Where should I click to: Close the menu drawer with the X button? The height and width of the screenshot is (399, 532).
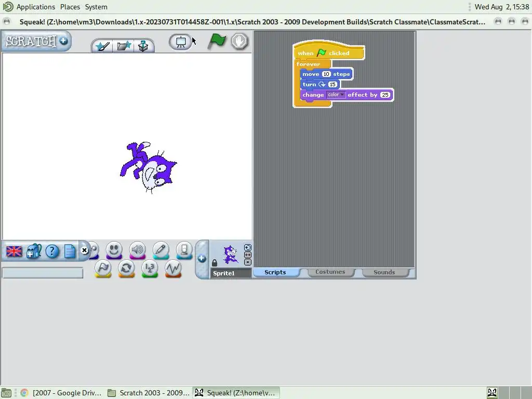coord(85,250)
